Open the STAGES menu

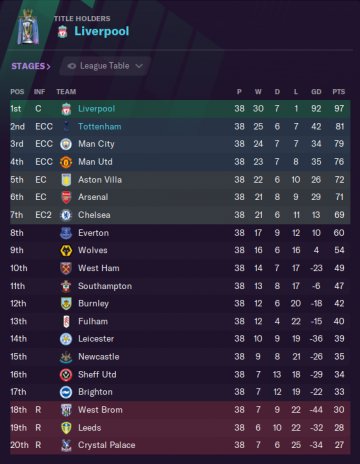31,66
